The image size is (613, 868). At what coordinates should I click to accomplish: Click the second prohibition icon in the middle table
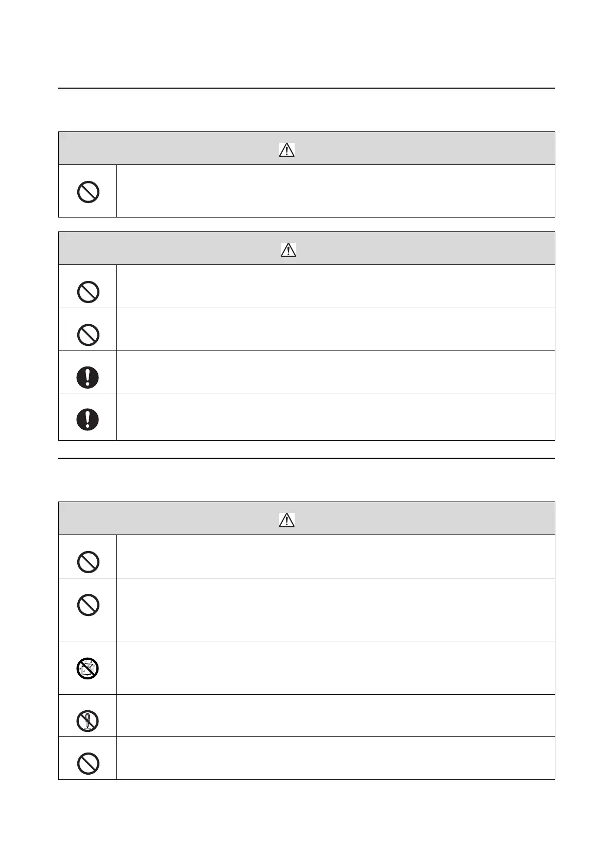coord(88,335)
